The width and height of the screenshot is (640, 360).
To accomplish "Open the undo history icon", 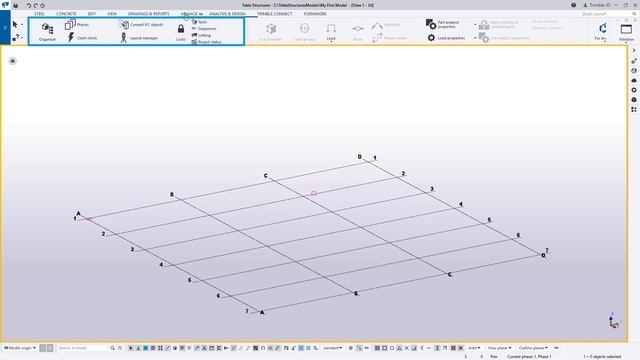I will pos(42,5).
